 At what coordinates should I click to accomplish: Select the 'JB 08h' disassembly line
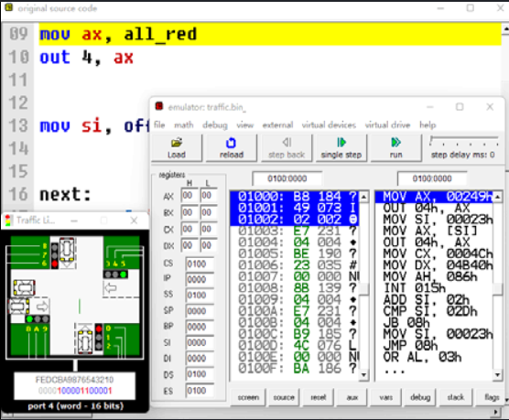(434, 322)
